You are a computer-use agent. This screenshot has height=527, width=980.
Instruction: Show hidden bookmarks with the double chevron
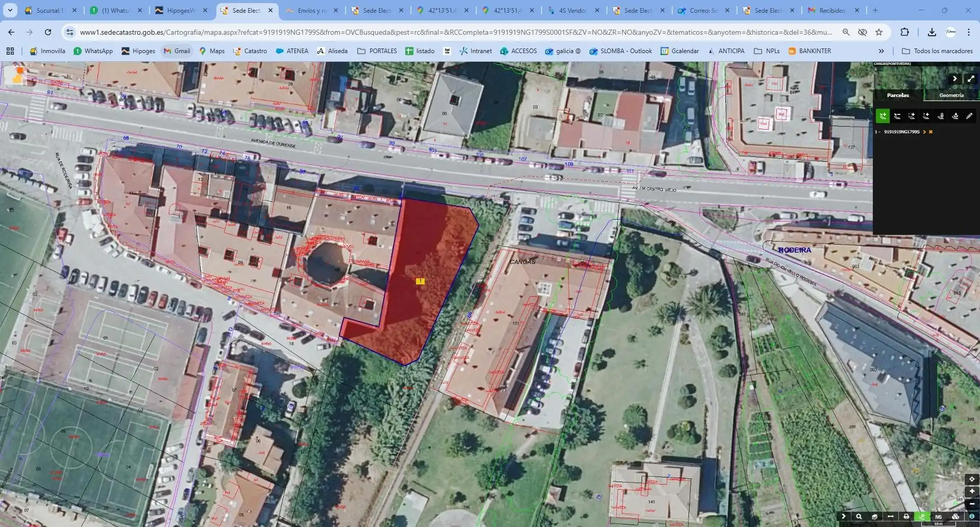pos(881,51)
